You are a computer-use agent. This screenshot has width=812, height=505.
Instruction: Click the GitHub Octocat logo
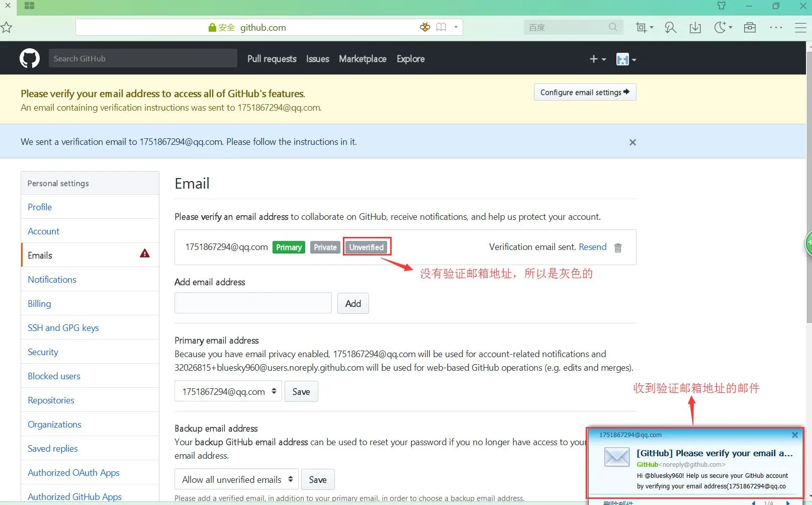click(x=30, y=58)
